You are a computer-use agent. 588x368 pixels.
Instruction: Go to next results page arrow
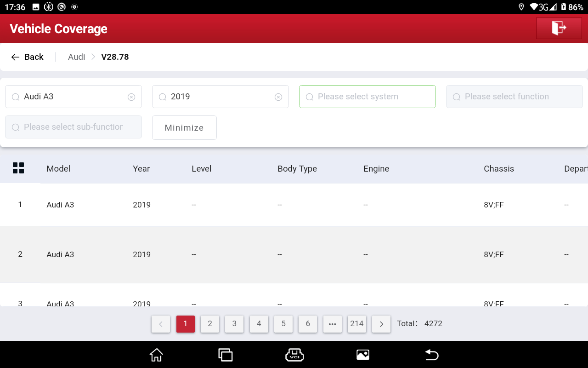point(381,324)
